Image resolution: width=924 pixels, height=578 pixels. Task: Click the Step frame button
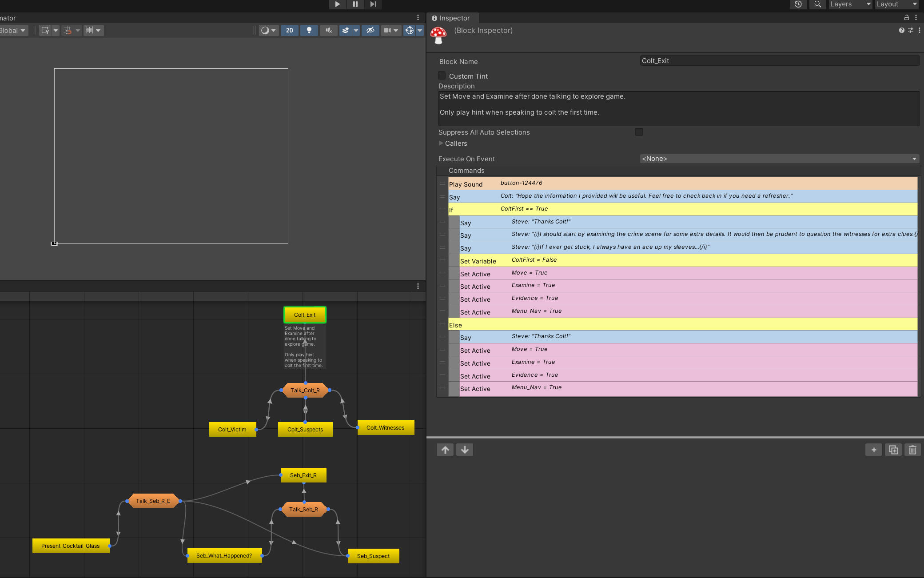[373, 4]
